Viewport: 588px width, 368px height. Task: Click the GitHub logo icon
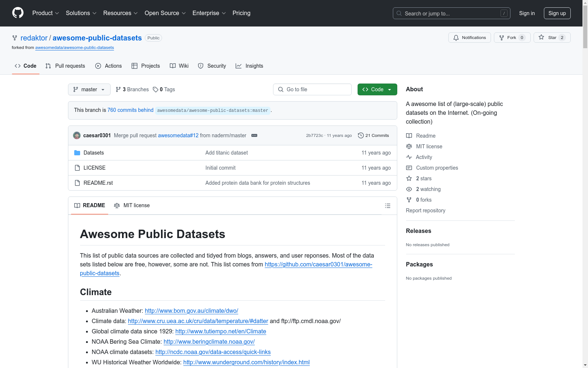(x=18, y=13)
